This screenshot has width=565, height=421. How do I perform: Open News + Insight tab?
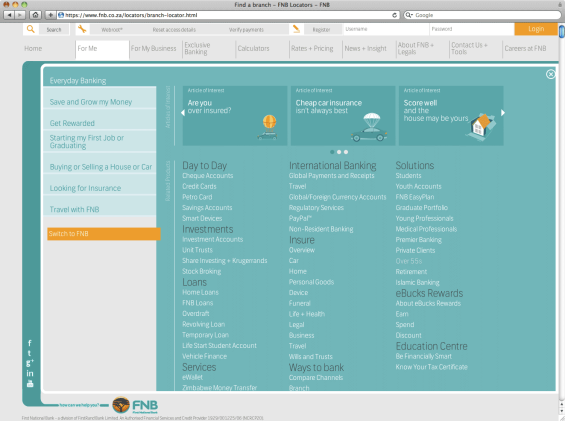pyautogui.click(x=365, y=49)
